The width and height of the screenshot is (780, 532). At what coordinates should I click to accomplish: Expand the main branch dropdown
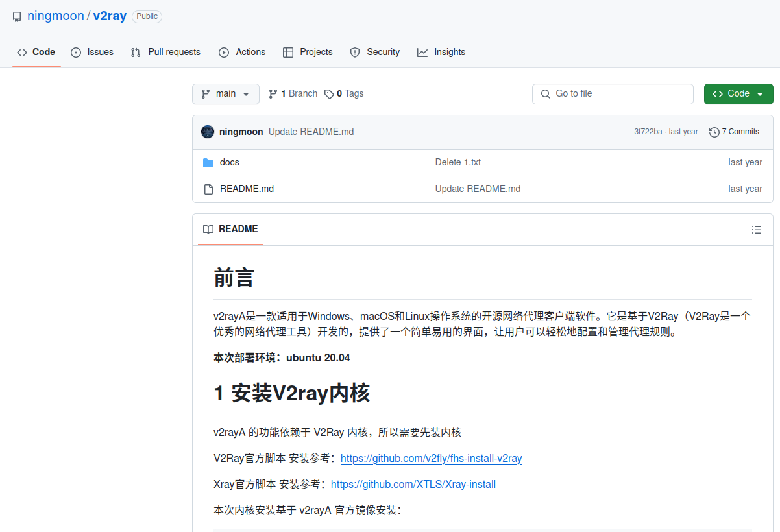pos(226,94)
